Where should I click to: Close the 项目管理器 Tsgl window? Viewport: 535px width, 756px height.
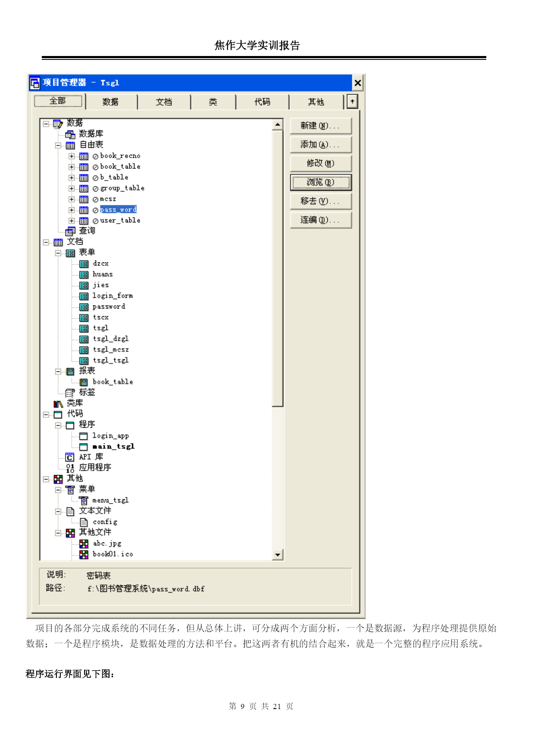pos(358,83)
